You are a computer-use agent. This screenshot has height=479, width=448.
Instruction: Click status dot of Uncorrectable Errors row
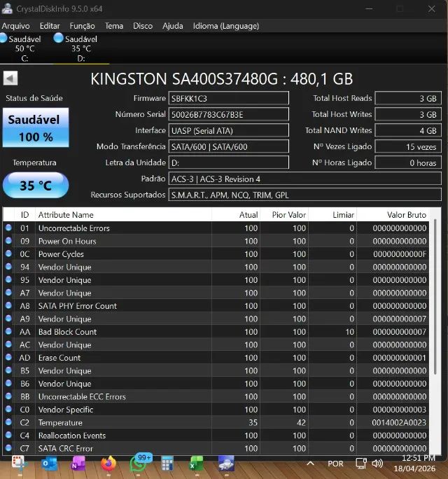tap(8, 228)
